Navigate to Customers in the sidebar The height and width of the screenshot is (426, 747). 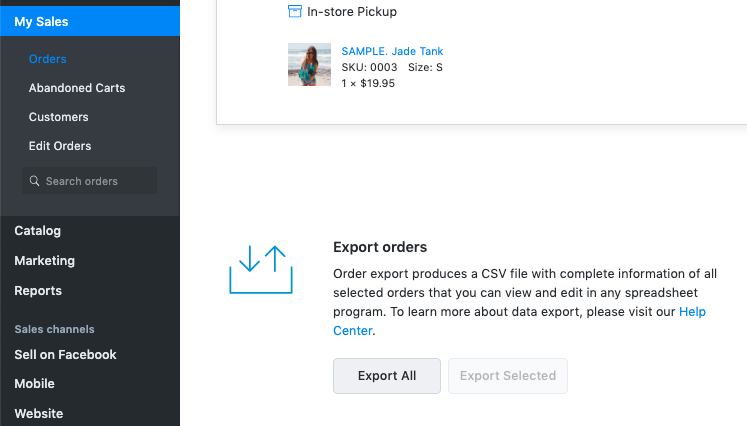(59, 117)
